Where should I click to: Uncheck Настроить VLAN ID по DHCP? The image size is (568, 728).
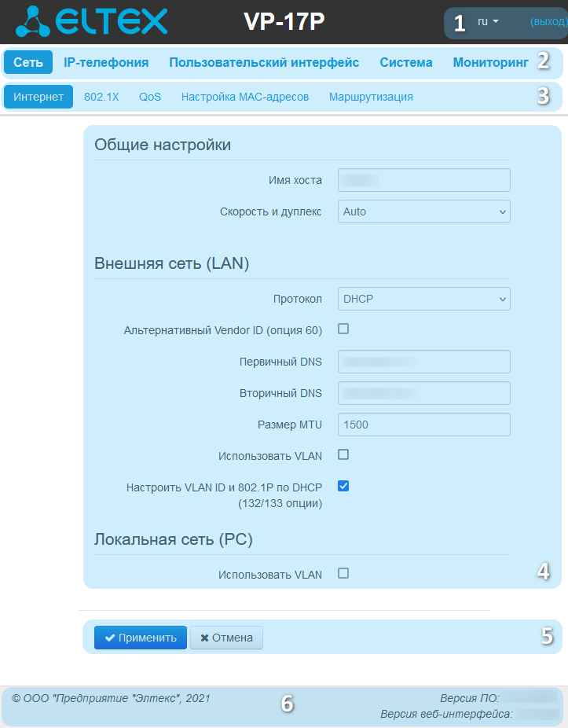coord(343,486)
